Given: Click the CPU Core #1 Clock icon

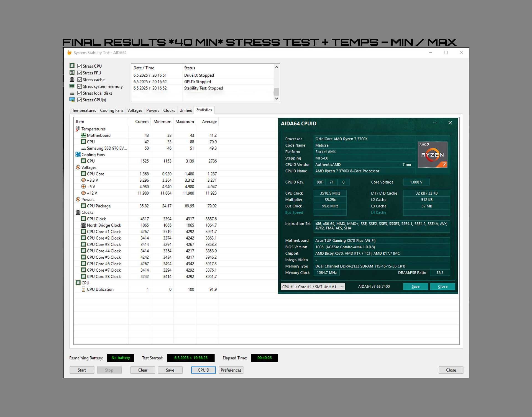Looking at the screenshot, I should click(83, 231).
